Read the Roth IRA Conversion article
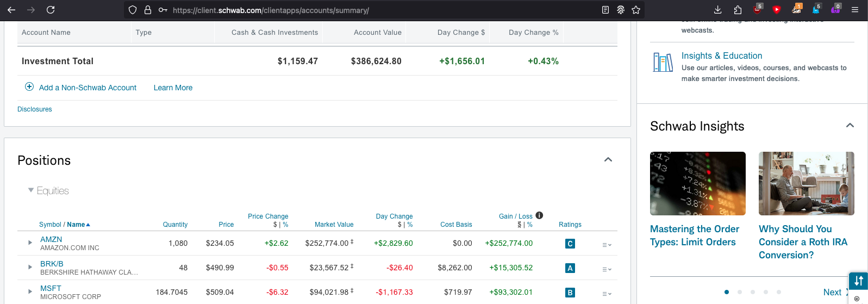The width and height of the screenshot is (868, 304). pyautogui.click(x=803, y=242)
